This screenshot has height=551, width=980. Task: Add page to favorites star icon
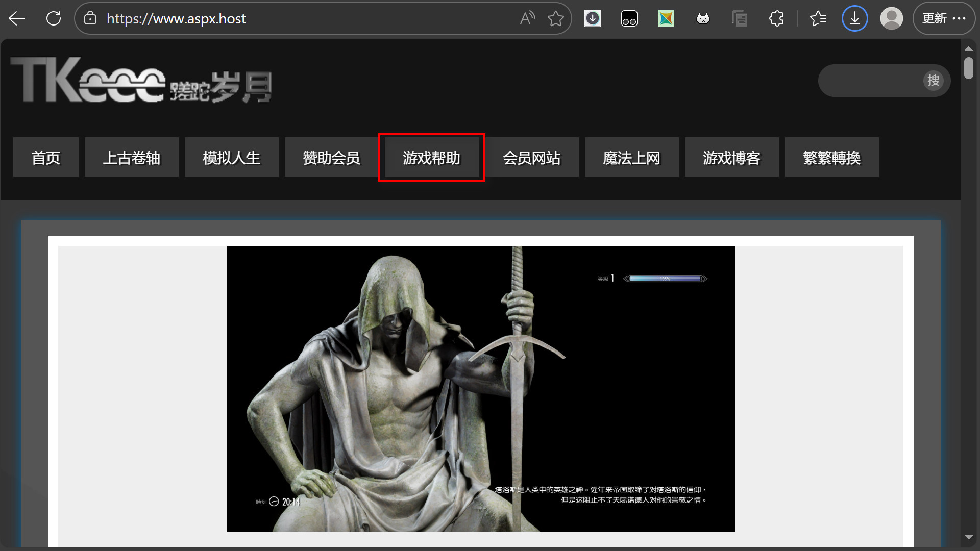click(x=555, y=19)
